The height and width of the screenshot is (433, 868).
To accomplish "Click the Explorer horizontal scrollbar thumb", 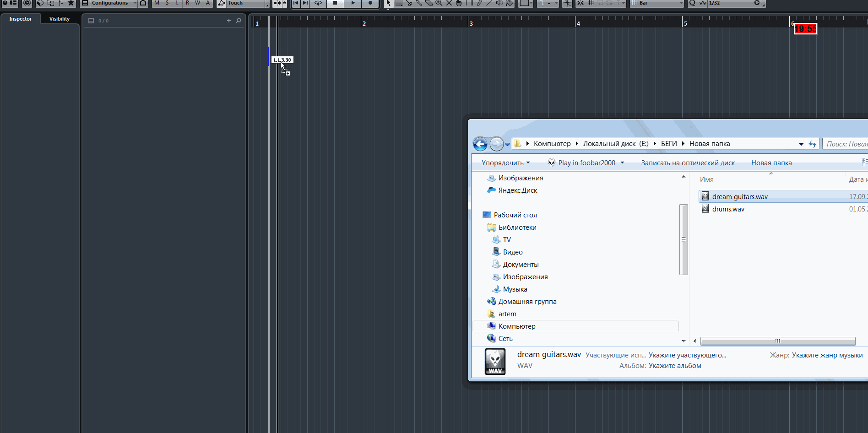I will pos(778,341).
